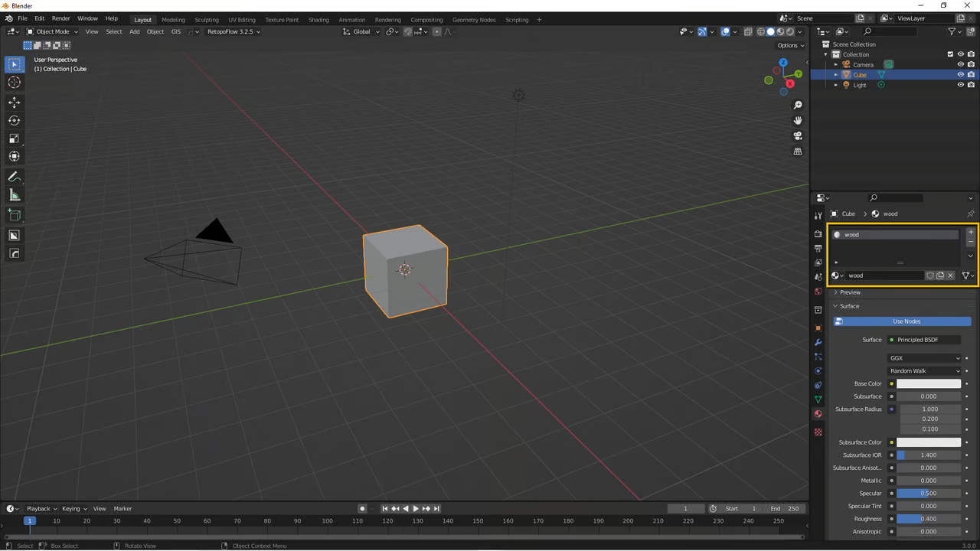
Task: Select the Rotate tool
Action: tap(14, 120)
